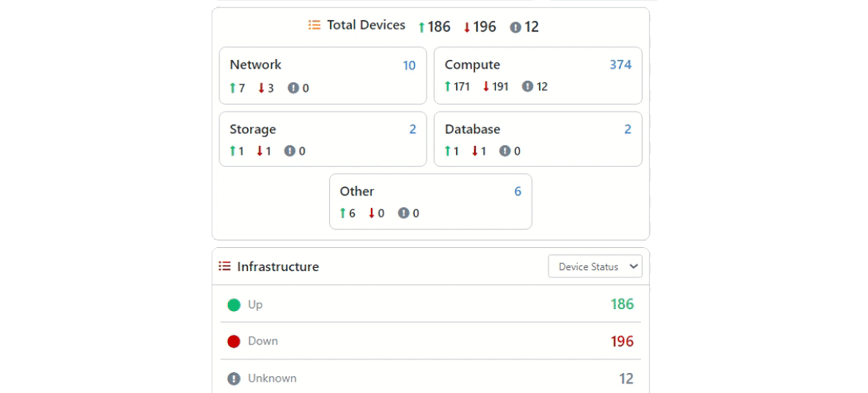This screenshot has width=868, height=393.
Task: Click the Storage unknown status icon
Action: (x=290, y=151)
